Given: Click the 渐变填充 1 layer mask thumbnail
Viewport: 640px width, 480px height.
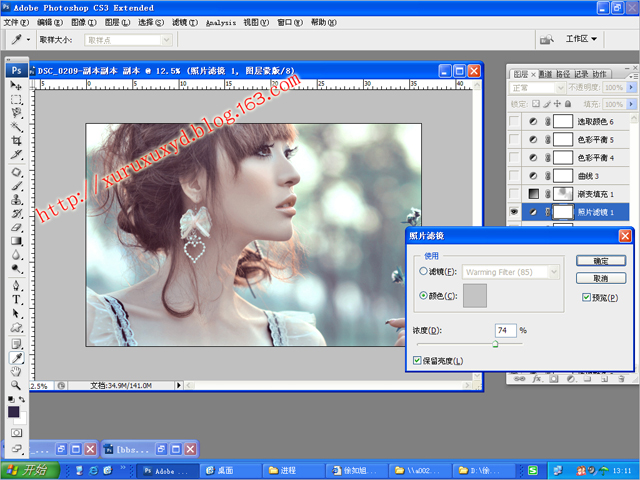Looking at the screenshot, I should 563,193.
